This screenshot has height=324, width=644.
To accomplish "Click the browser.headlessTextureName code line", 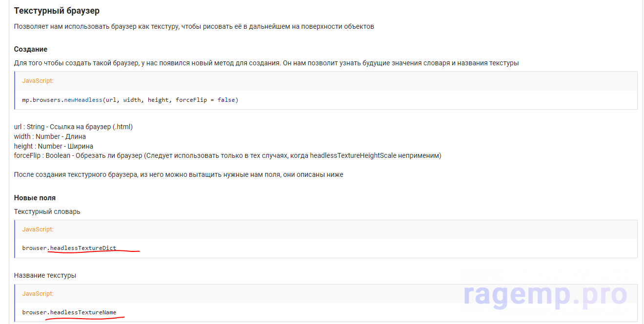I will click(x=69, y=312).
